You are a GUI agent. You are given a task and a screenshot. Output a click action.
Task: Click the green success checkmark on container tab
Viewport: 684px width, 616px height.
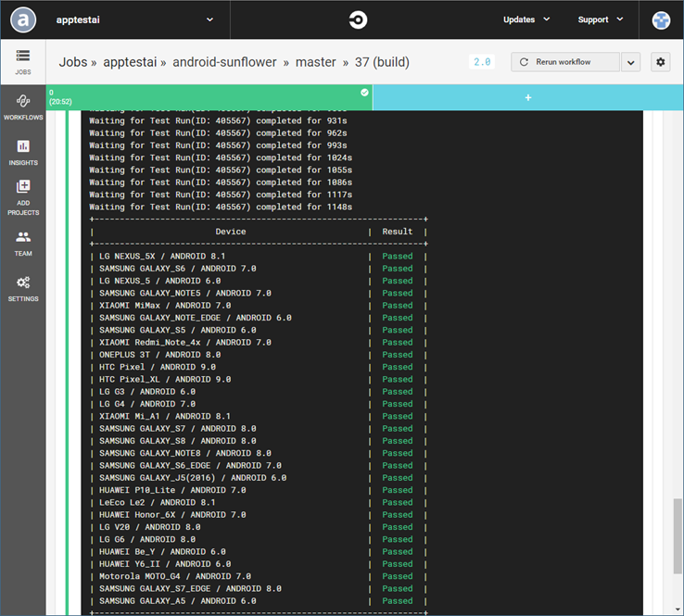tap(364, 93)
